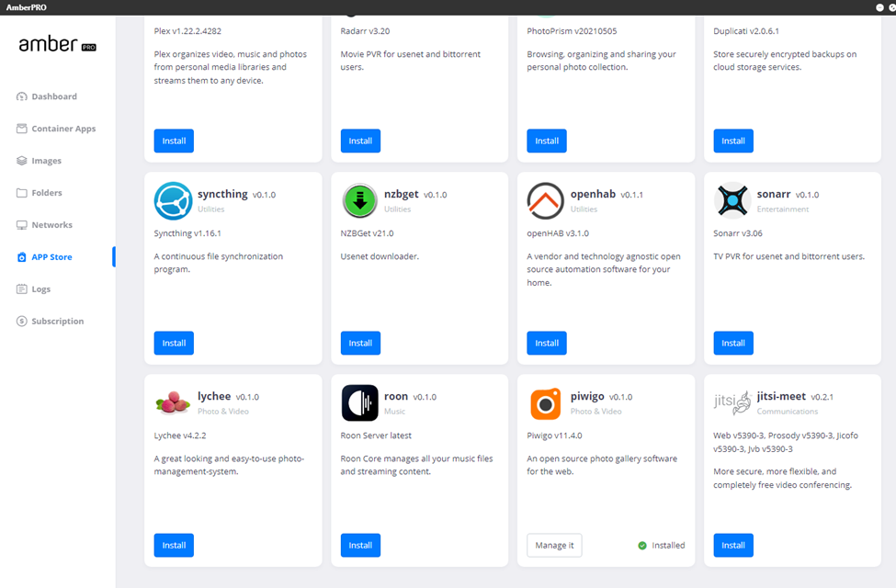Install the Radarr app
This screenshot has width=896, height=588.
[x=360, y=141]
